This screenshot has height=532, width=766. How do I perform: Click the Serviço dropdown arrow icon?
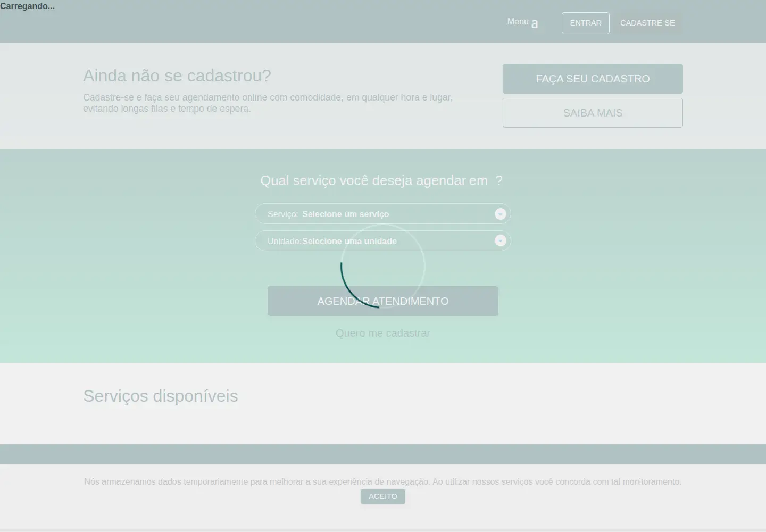pyautogui.click(x=500, y=214)
